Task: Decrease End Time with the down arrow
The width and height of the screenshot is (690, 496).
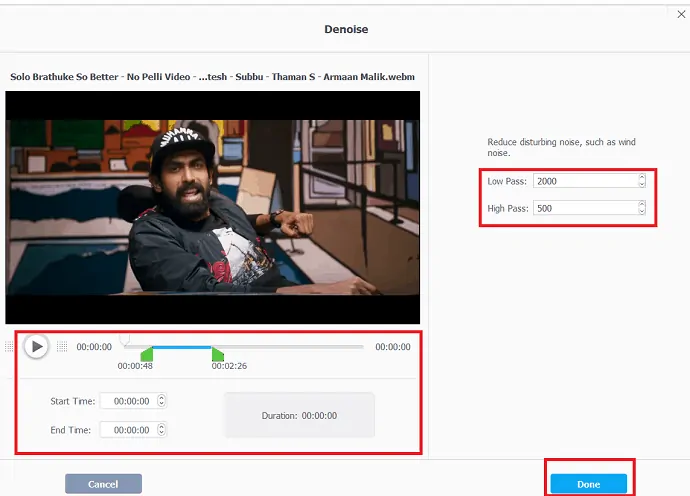Action: [161, 433]
